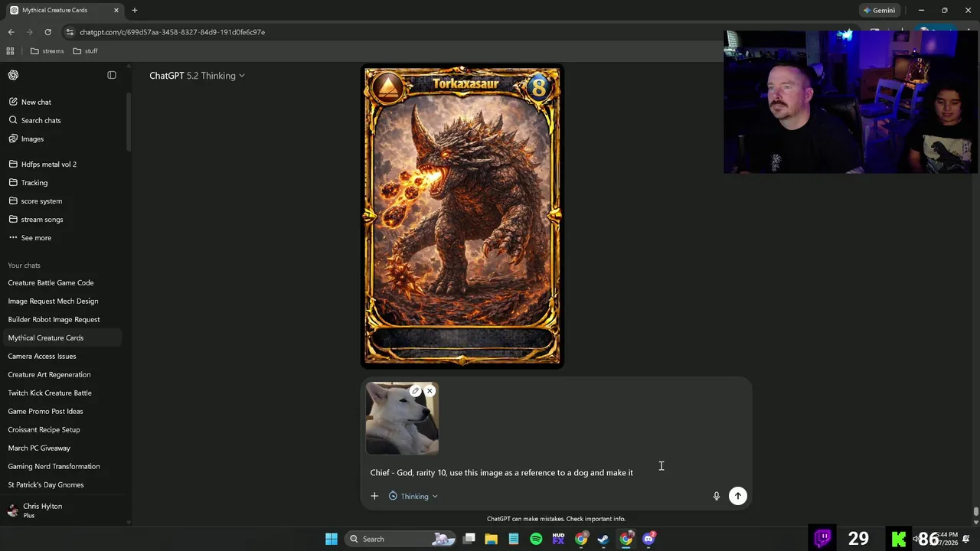Click the Kick viewer count overlay icon
This screenshot has height=551, width=980.
[x=899, y=538]
